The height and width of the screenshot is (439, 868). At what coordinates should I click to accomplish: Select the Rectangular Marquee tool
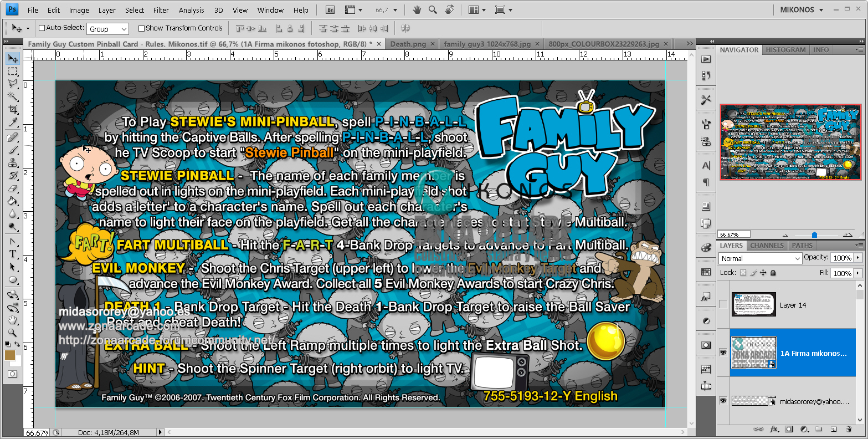[13, 72]
